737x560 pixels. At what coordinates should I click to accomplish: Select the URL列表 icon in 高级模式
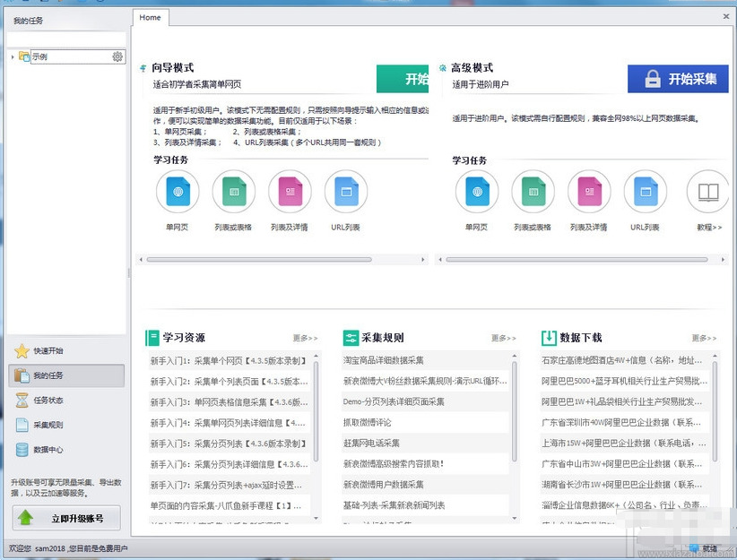(x=646, y=192)
